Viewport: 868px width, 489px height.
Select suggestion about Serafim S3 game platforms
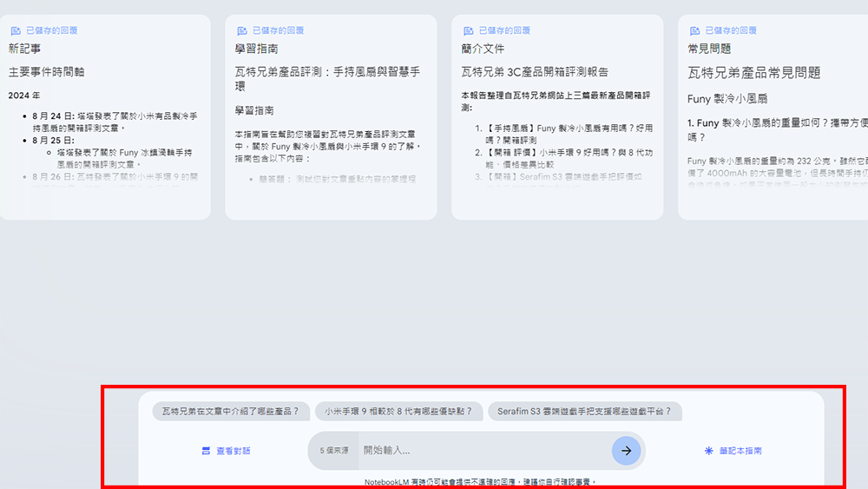click(x=584, y=412)
